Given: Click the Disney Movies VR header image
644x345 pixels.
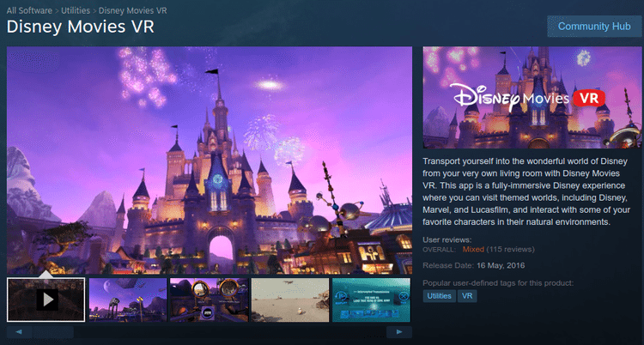Looking at the screenshot, I should pos(532,98).
